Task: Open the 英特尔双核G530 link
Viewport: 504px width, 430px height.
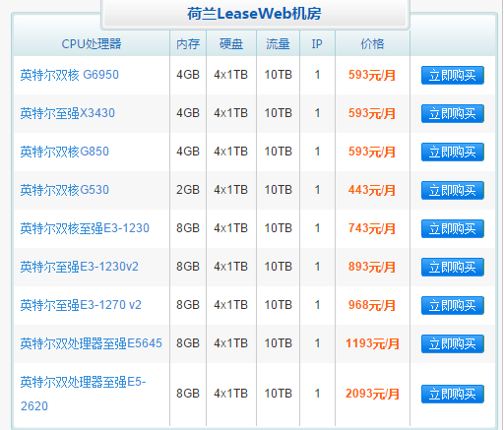Action: (x=64, y=190)
